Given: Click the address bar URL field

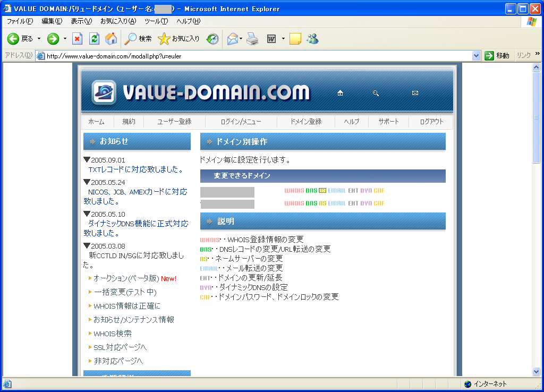Looking at the screenshot, I should [259, 56].
